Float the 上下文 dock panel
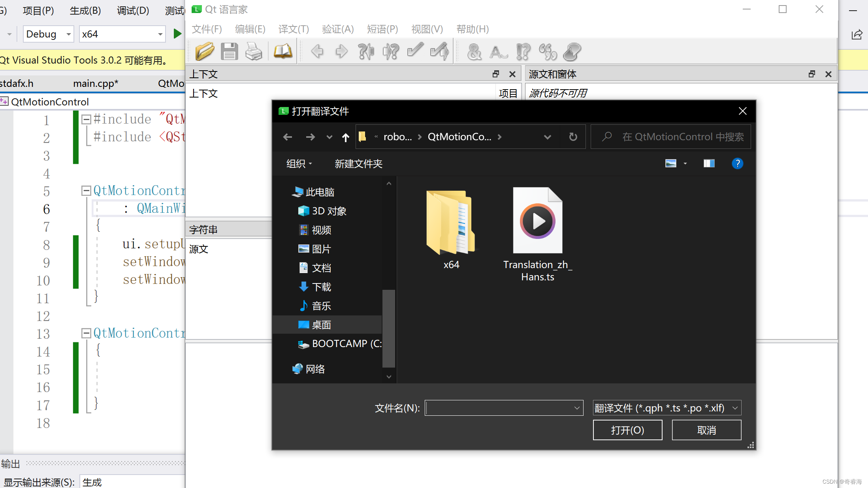 coord(496,74)
